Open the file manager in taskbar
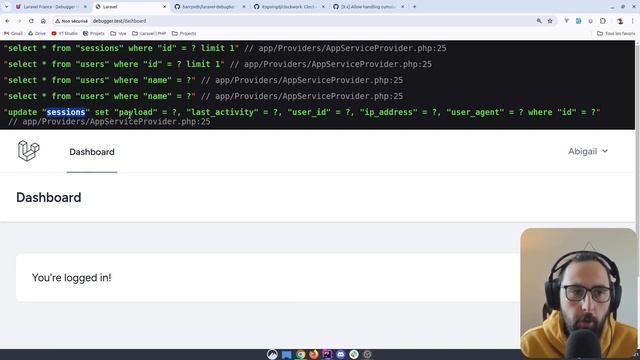This screenshot has width=640, height=360. pyautogui.click(x=287, y=354)
